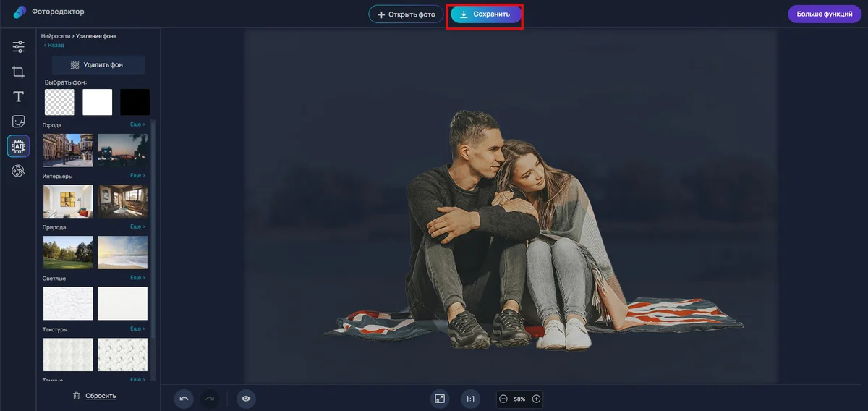868x411 pixels.
Task: Select the Crop tool
Action: [x=18, y=72]
